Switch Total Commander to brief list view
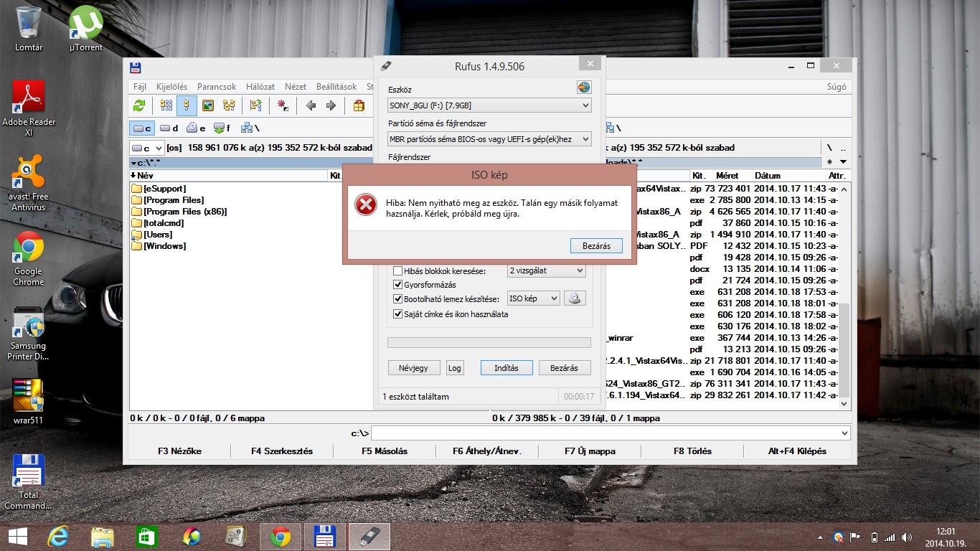 click(166, 105)
